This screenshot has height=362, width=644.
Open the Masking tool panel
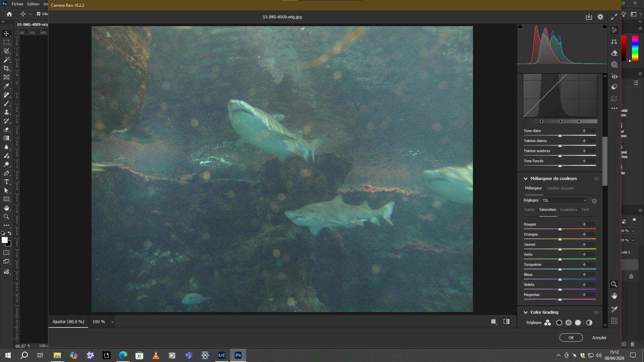pos(614,65)
